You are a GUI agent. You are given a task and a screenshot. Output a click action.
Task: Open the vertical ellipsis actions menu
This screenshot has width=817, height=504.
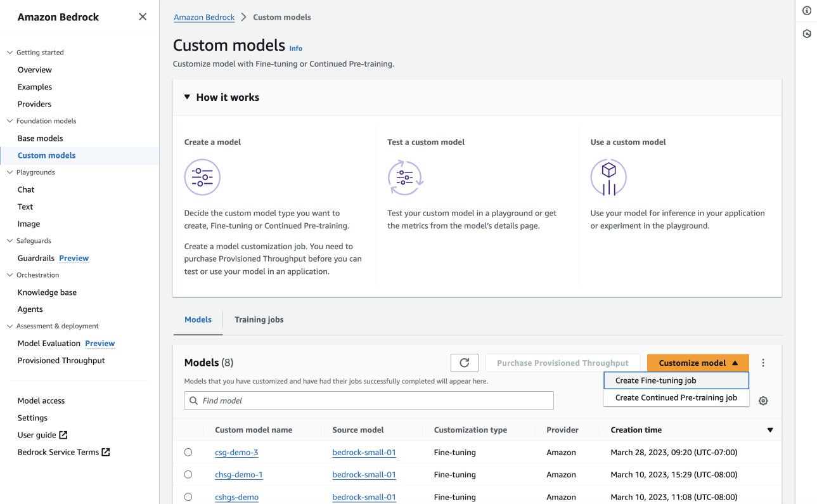(x=763, y=363)
